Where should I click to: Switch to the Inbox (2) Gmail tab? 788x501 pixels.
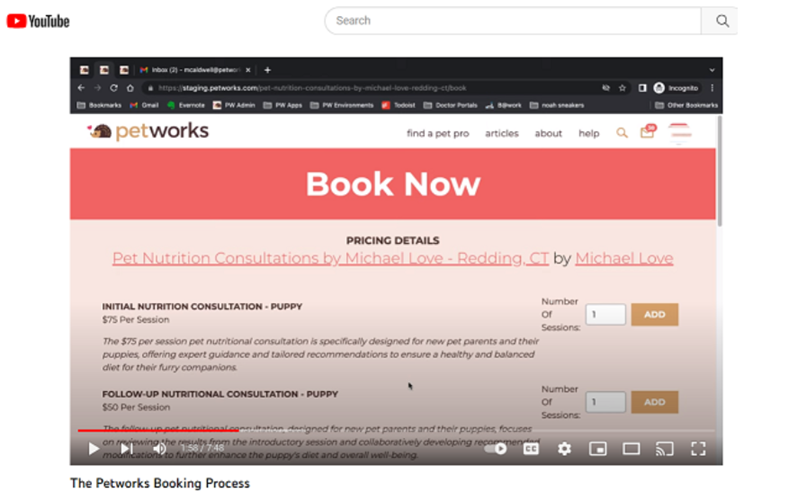coord(195,70)
